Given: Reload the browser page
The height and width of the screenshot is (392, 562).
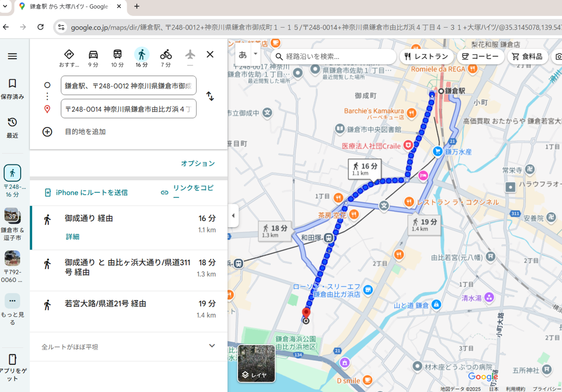Looking at the screenshot, I should [x=40, y=27].
